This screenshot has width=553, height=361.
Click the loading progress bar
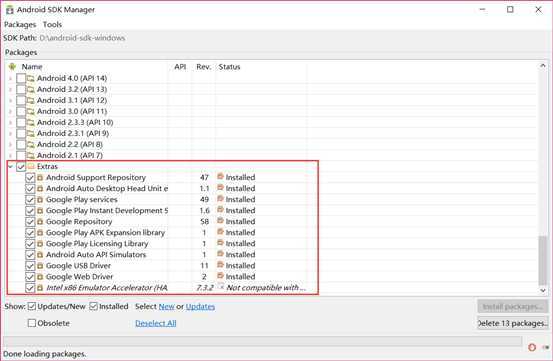pos(263,341)
